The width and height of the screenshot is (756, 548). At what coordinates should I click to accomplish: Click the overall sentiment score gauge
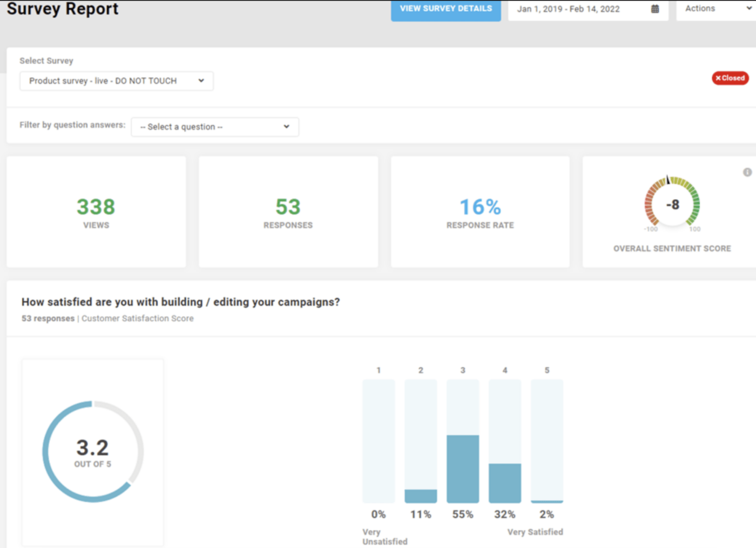coord(672,204)
